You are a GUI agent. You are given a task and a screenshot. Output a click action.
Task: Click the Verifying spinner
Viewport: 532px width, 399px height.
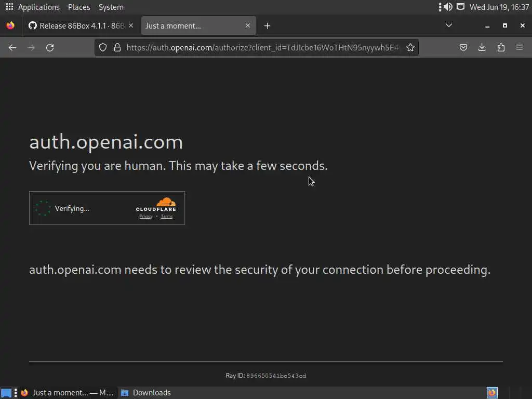[x=43, y=208]
